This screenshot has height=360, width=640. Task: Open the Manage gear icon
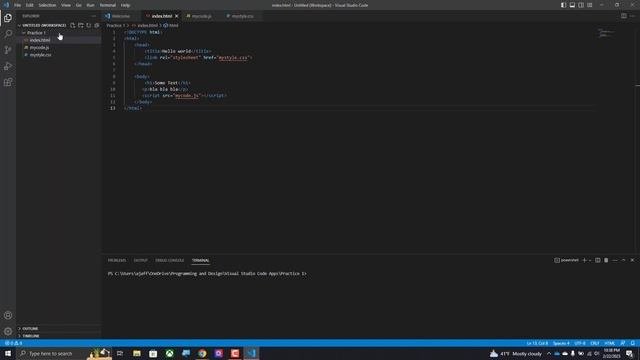click(x=8, y=331)
